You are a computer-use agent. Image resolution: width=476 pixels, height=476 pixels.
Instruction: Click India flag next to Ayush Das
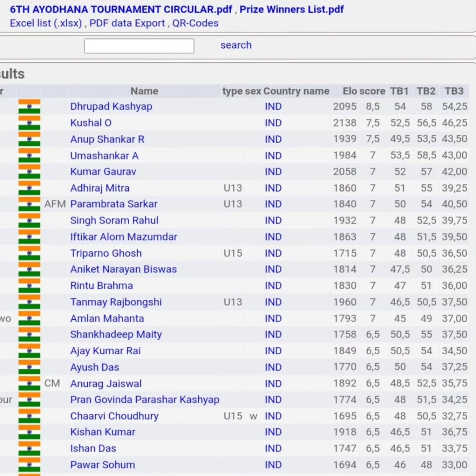pyautogui.click(x=29, y=367)
